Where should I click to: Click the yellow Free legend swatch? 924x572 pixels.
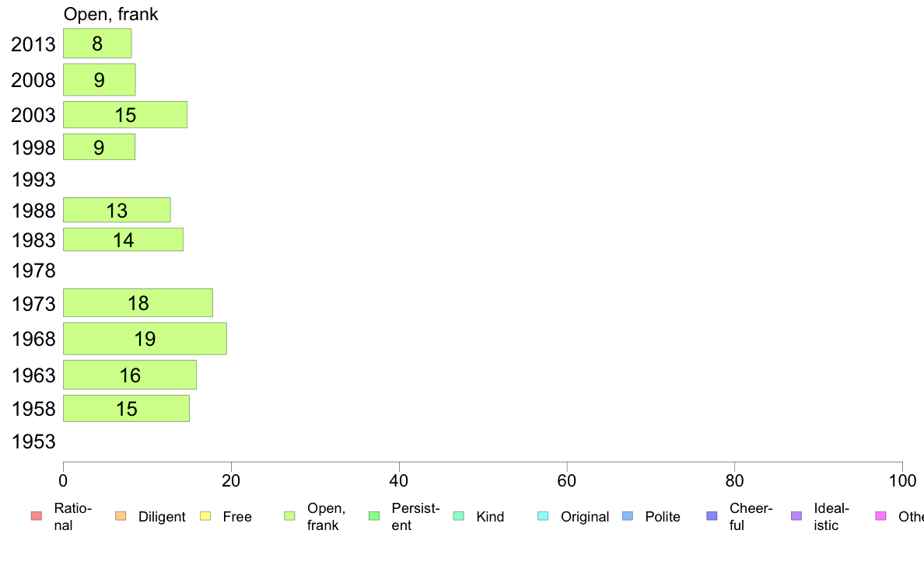pyautogui.click(x=205, y=516)
